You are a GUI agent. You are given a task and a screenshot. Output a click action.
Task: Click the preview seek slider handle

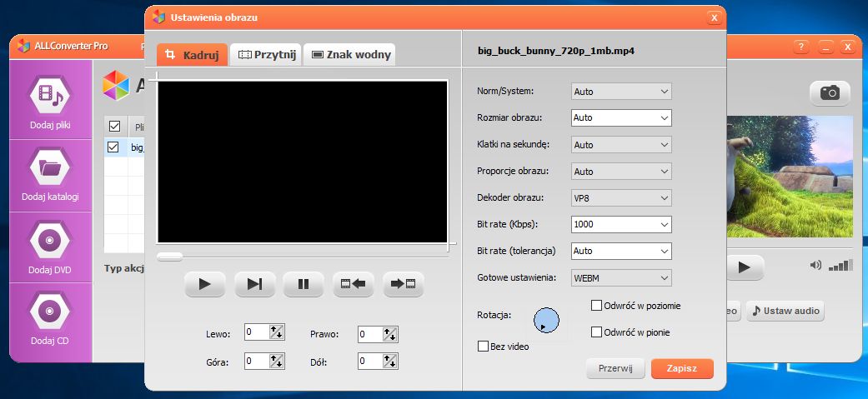click(169, 257)
